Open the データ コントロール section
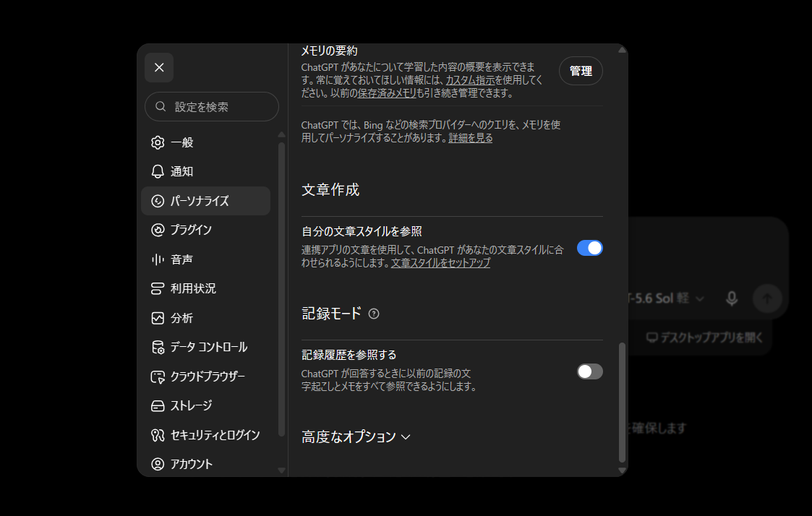The width and height of the screenshot is (812, 516). pyautogui.click(x=205, y=347)
